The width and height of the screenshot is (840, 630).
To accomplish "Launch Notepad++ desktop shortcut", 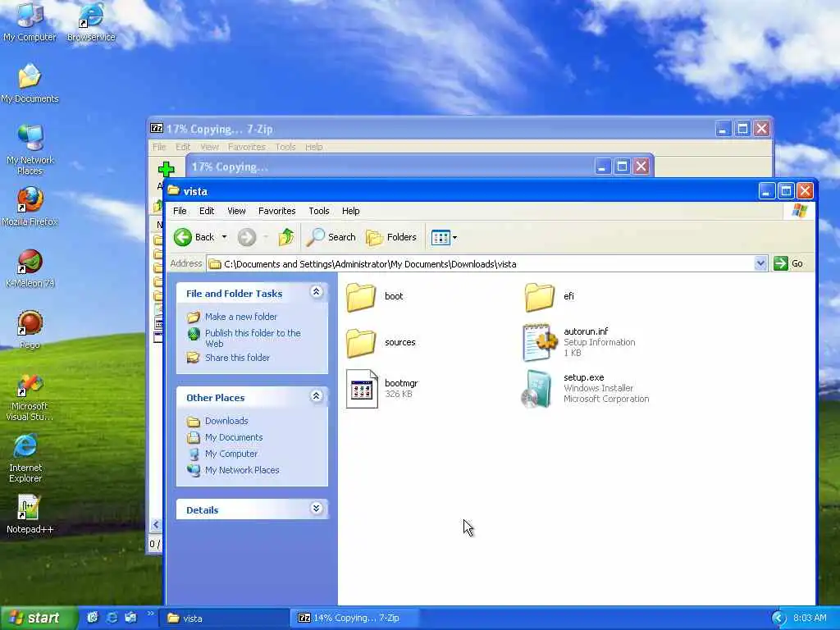I will tap(30, 515).
